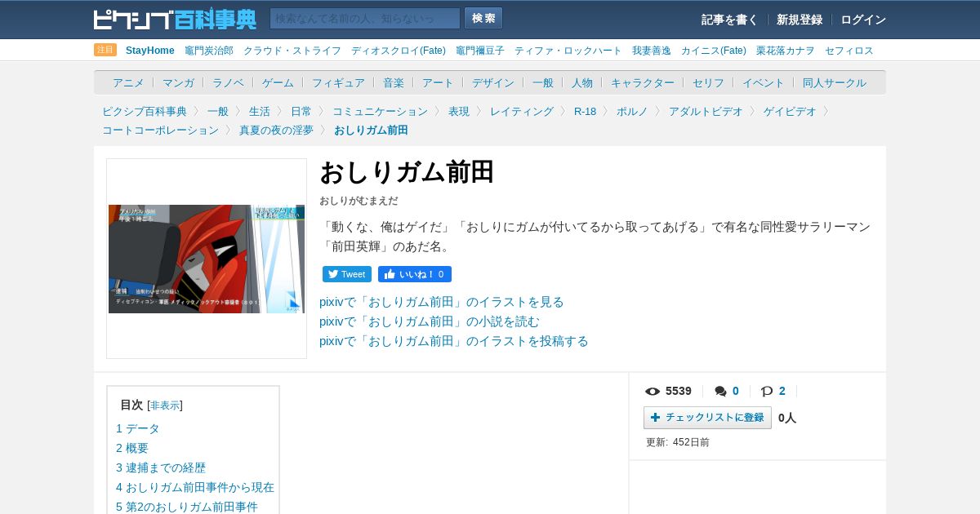Jump to section 3 逮捕までの経歴
980x514 pixels.
161,467
